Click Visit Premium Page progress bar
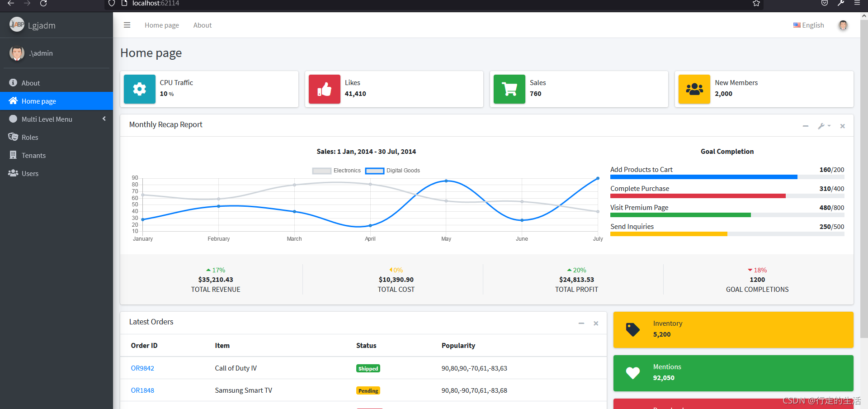 (x=727, y=215)
